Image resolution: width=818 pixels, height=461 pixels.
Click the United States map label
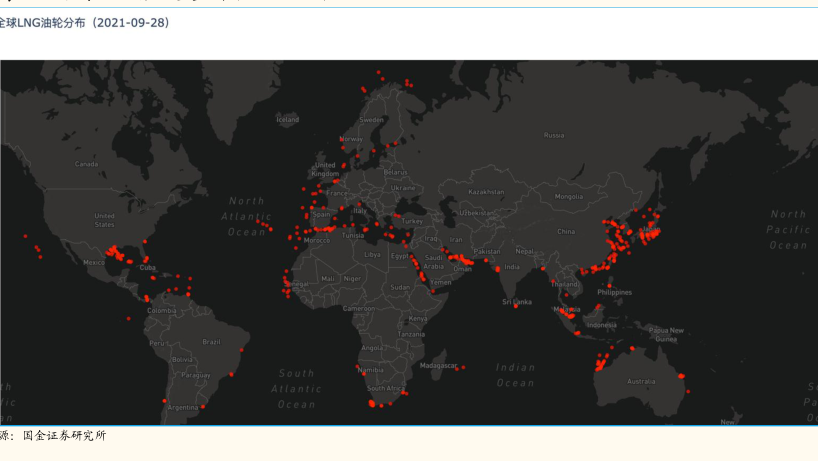click(x=104, y=219)
